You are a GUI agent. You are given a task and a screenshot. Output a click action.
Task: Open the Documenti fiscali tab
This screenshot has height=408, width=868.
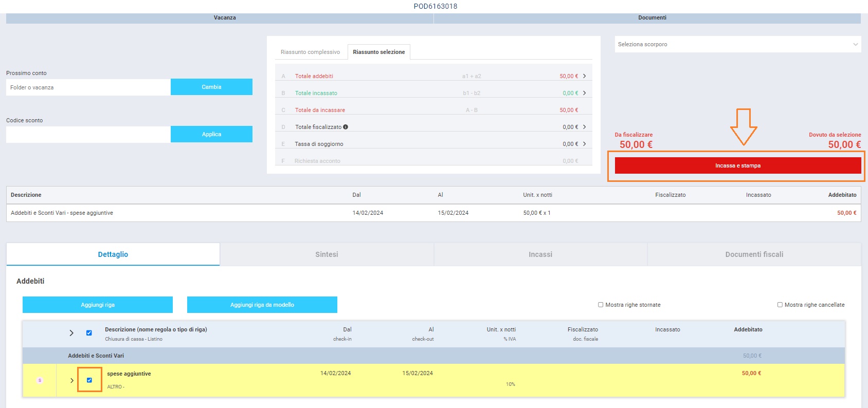click(x=754, y=254)
